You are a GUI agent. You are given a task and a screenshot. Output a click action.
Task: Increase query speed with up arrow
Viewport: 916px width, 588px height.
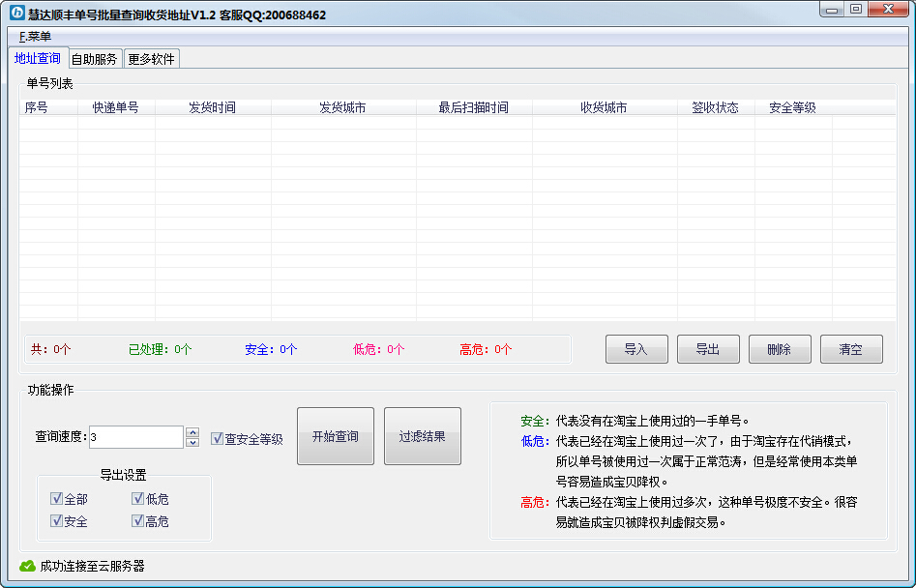(x=192, y=432)
